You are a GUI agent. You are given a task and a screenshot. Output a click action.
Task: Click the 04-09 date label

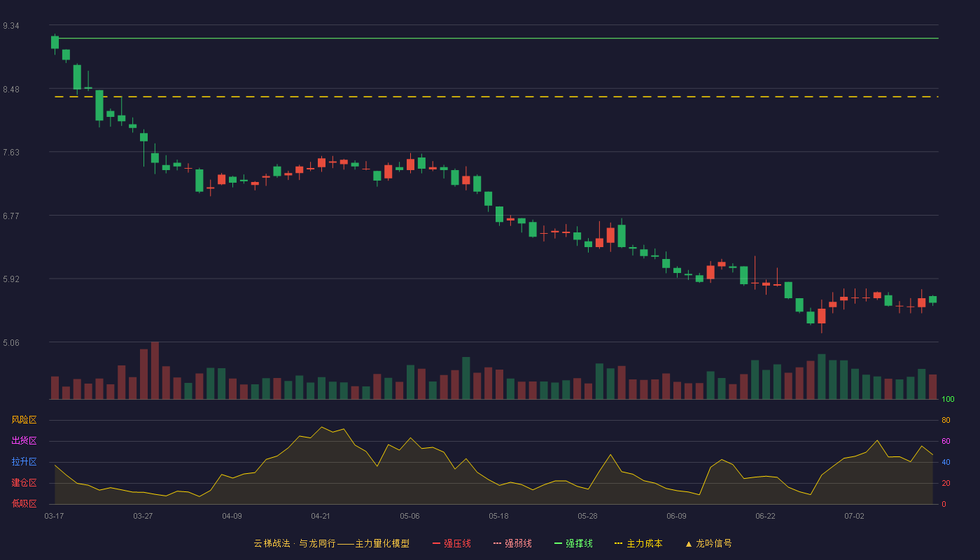click(232, 516)
